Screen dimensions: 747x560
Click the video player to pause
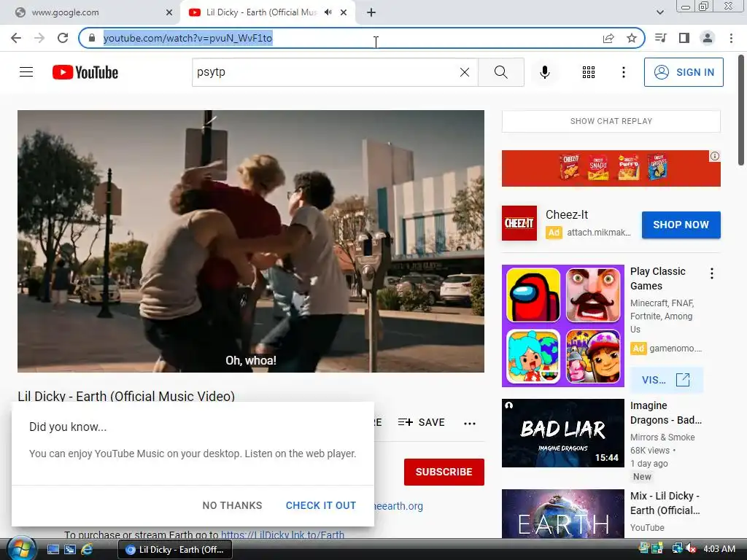pos(251,241)
